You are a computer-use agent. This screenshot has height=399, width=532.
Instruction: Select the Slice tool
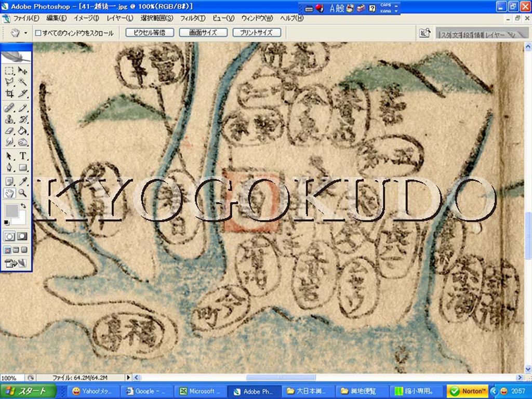coord(22,94)
